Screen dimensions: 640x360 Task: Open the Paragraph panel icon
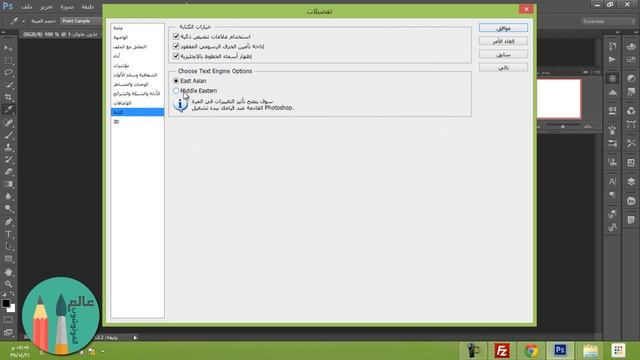tap(612, 195)
